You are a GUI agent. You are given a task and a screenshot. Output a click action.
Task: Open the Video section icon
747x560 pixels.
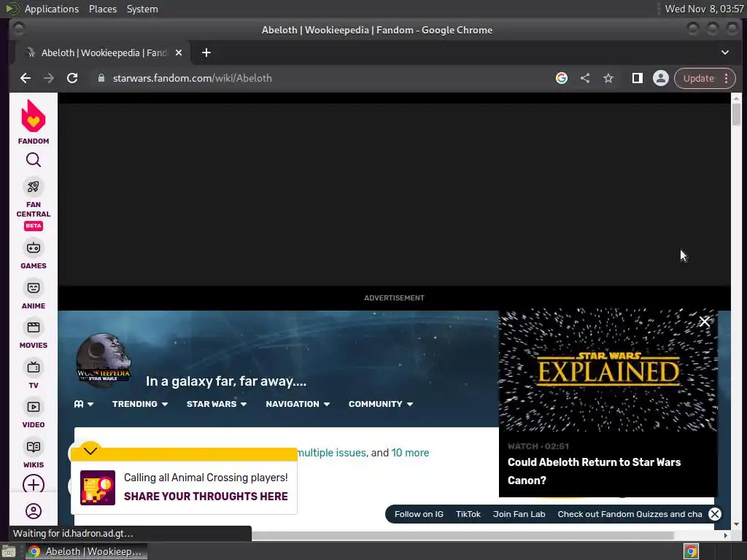coord(34,407)
